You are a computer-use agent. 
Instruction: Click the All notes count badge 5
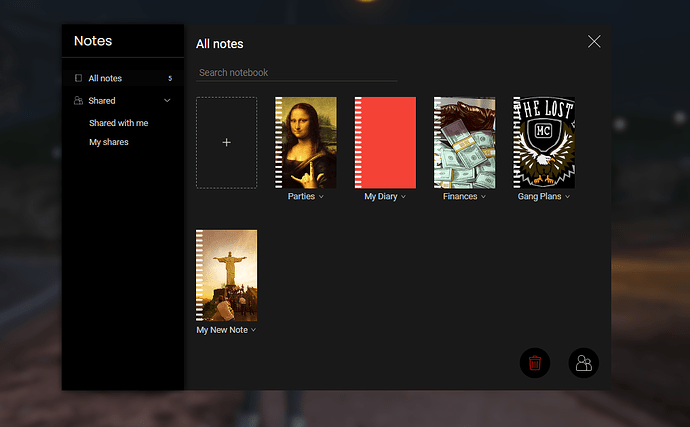[x=170, y=78]
